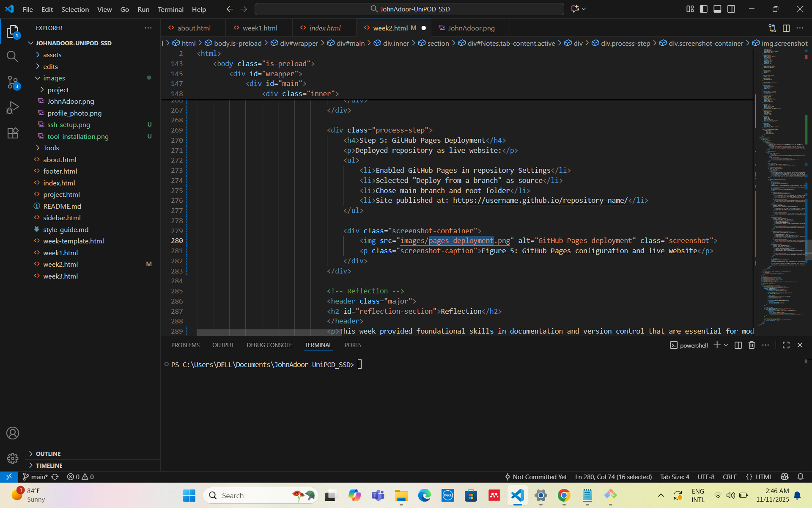Click the remote window indicator in status bar
The width and height of the screenshot is (812, 508).
click(9, 477)
